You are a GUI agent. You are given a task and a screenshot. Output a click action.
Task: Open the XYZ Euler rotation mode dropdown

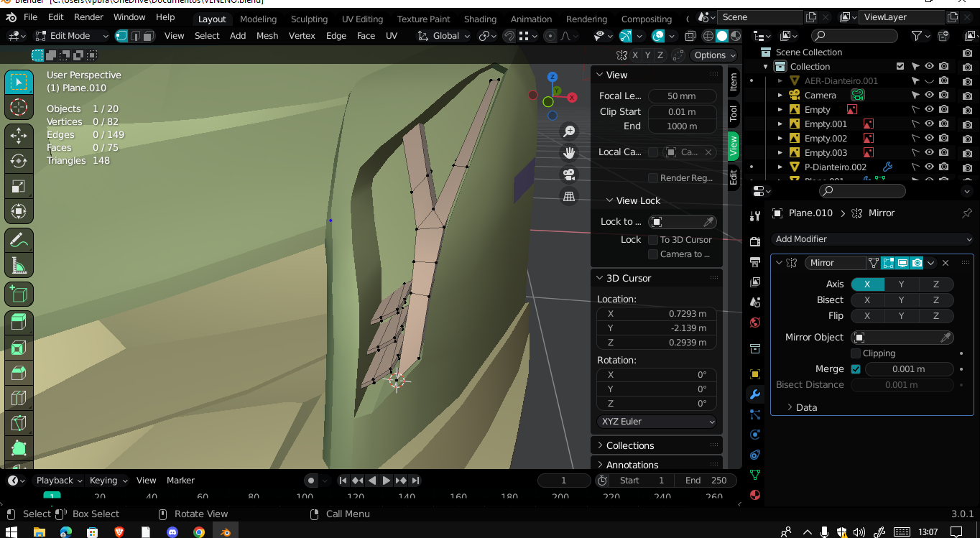(657, 422)
